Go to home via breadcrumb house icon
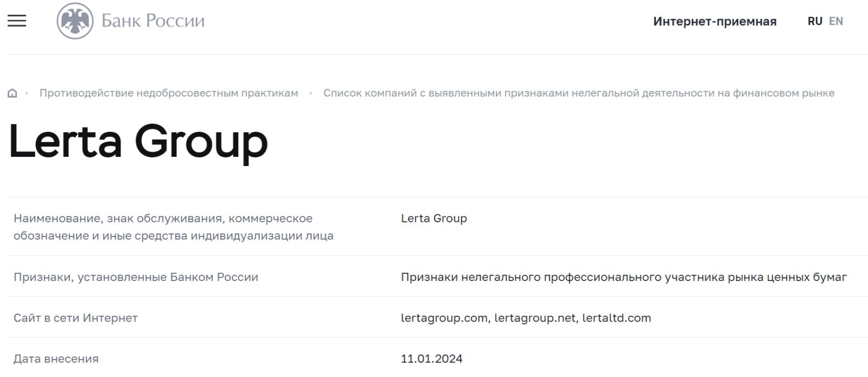Image resolution: width=868 pixels, height=377 pixels. (12, 93)
